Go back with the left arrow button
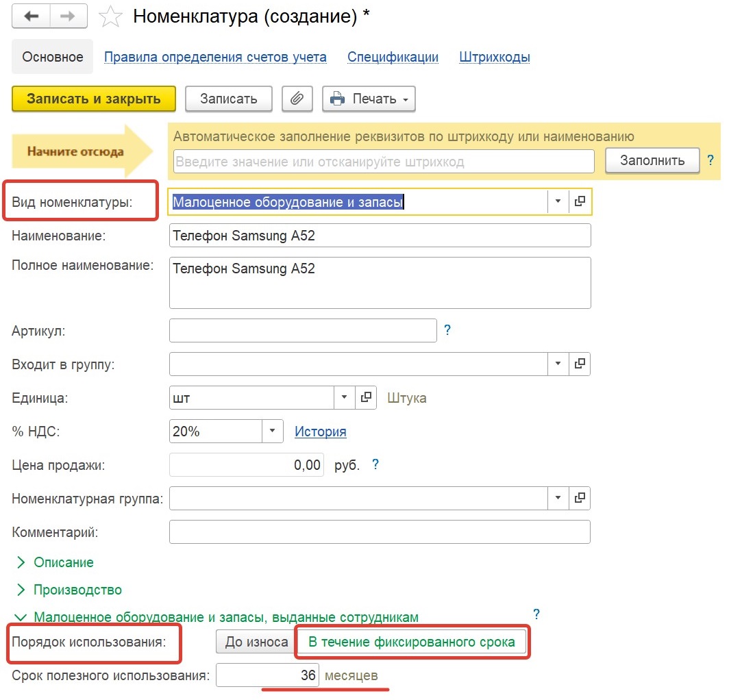Screen dimensions: 729x700 coord(31,16)
